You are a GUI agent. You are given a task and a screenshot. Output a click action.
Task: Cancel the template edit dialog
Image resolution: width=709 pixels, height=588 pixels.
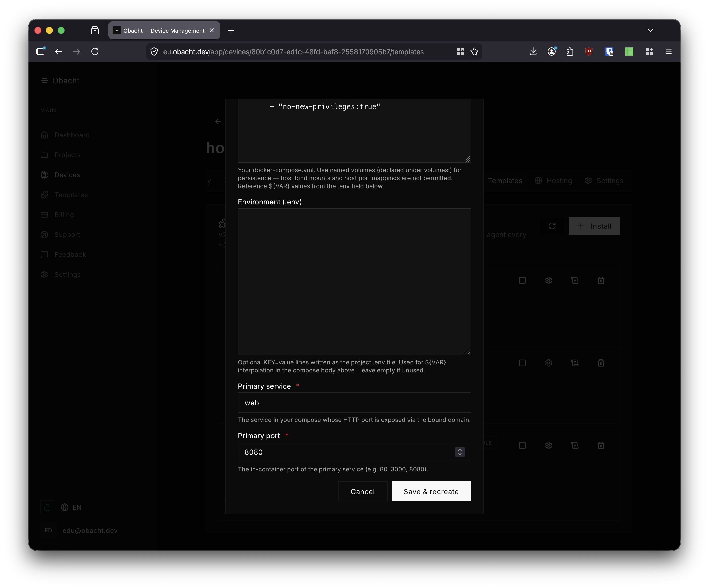pyautogui.click(x=363, y=491)
